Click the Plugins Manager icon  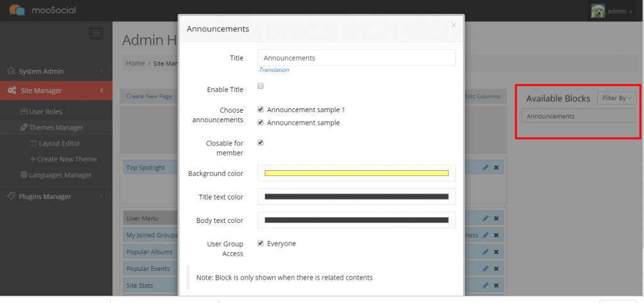(x=11, y=196)
